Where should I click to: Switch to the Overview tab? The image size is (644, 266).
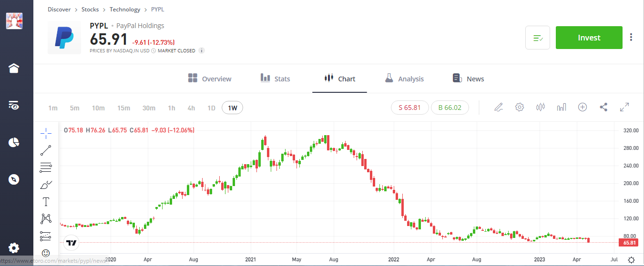210,79
